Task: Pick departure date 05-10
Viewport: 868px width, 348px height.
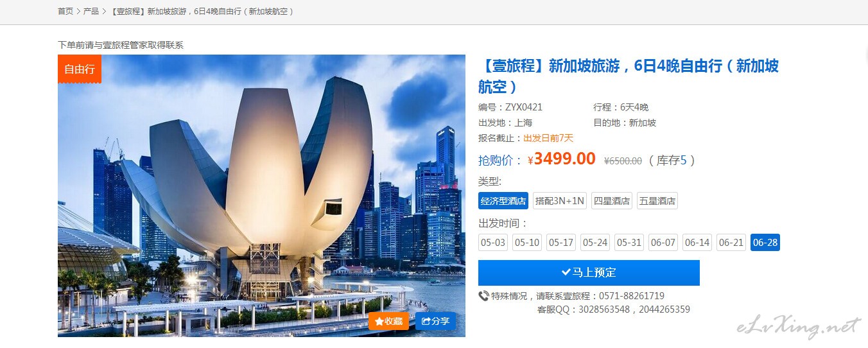Action: [527, 243]
